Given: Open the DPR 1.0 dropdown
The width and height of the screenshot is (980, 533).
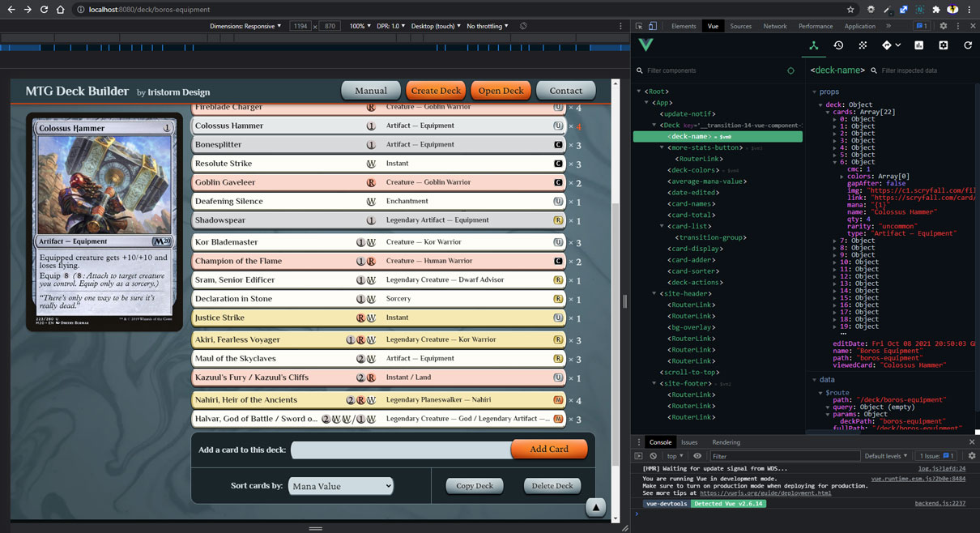Looking at the screenshot, I should tap(391, 26).
